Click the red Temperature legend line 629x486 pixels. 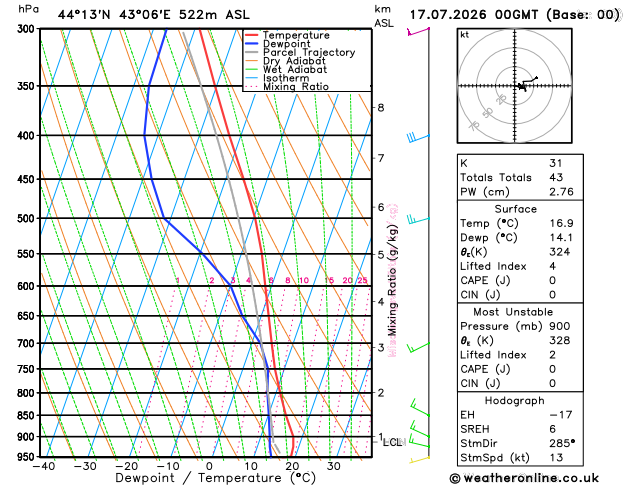pos(252,35)
